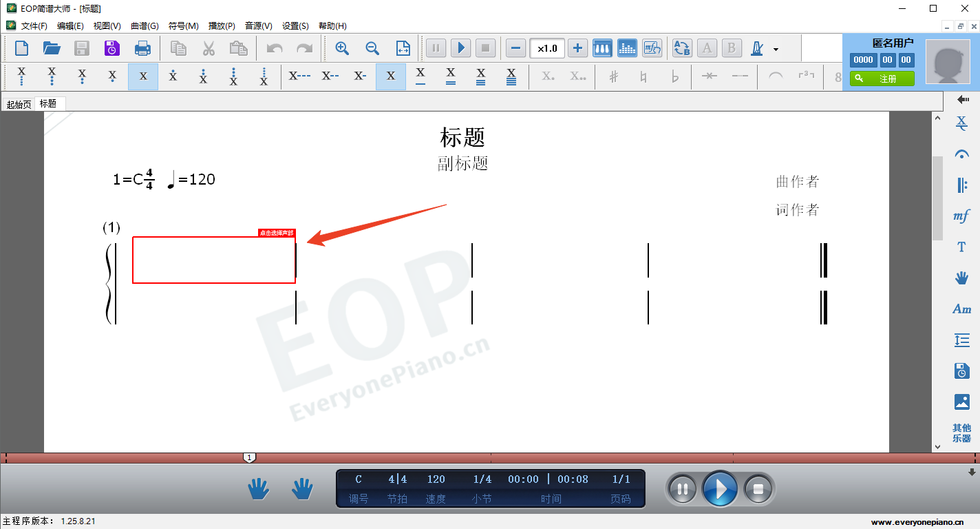Zoom in on the score
980x529 pixels.
[342, 48]
